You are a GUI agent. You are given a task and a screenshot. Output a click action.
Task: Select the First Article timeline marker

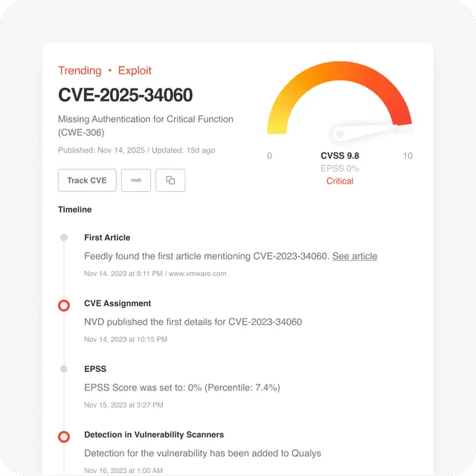click(x=64, y=237)
